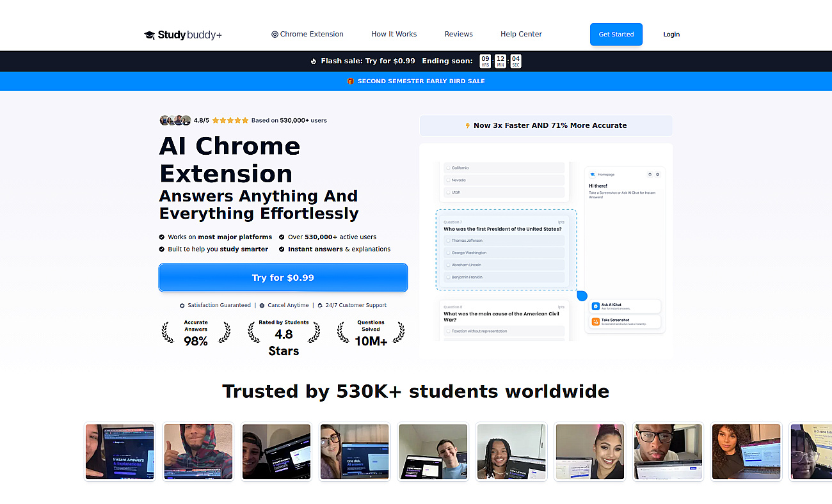The width and height of the screenshot is (832, 504).
Task: Click the Studybuddy+ graduation cap logo
Action: pyautogui.click(x=149, y=35)
